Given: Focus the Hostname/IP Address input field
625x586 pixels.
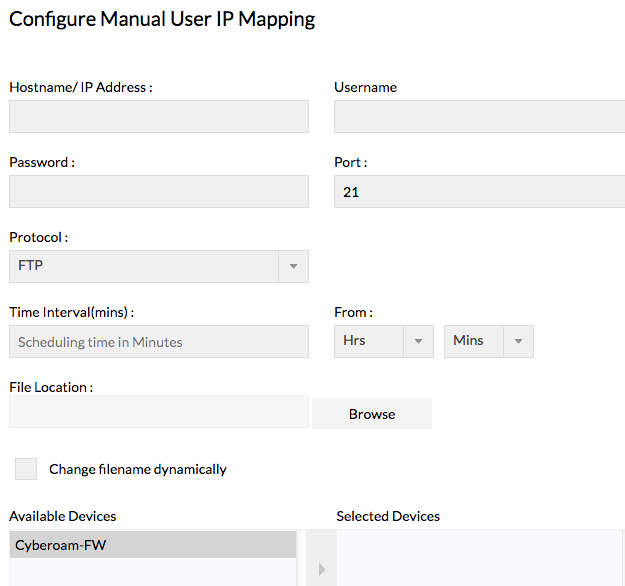Looking at the screenshot, I should point(159,116).
